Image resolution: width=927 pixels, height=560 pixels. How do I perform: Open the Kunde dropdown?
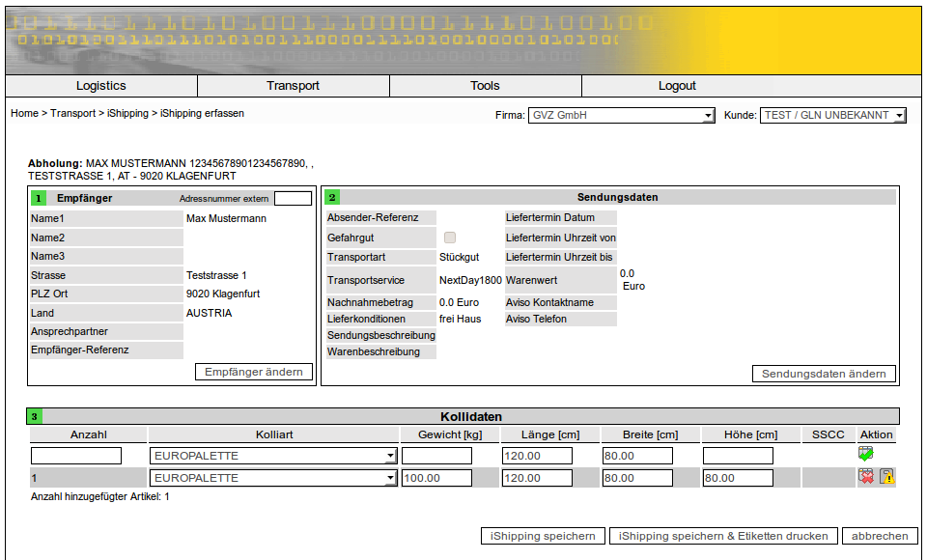click(833, 116)
